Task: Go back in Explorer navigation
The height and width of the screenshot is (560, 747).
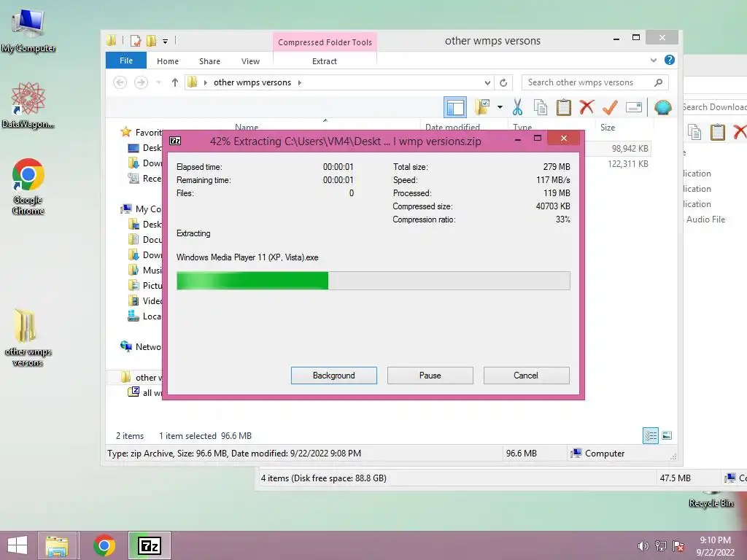Action: (x=120, y=82)
